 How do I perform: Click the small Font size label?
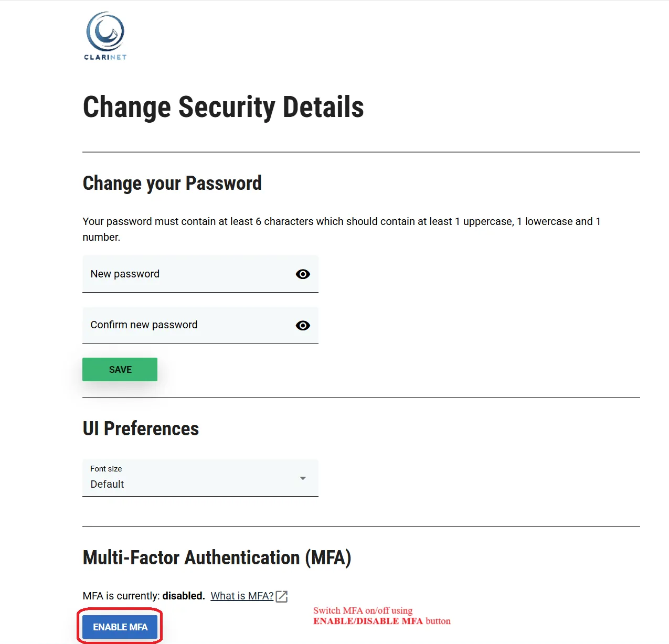(x=106, y=469)
